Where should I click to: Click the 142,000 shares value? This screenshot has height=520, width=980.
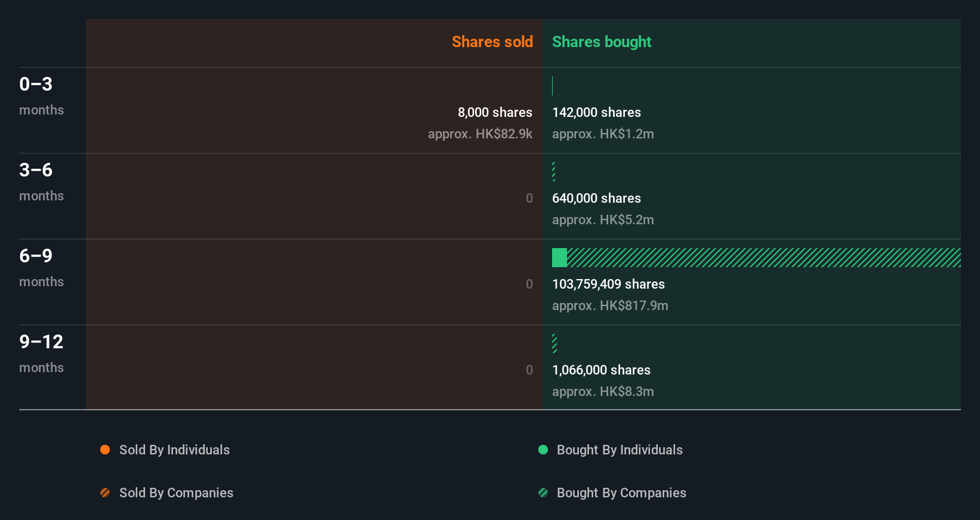point(596,112)
